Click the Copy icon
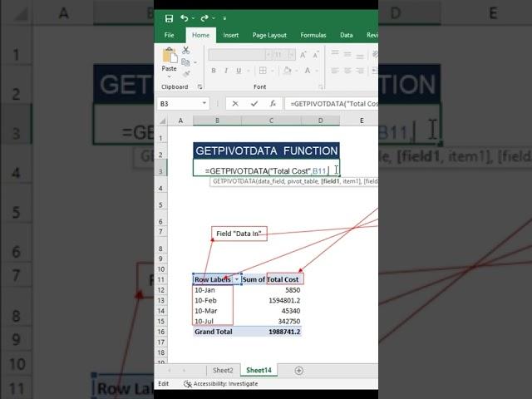Image resolution: width=532 pixels, height=399 pixels. click(x=185, y=62)
